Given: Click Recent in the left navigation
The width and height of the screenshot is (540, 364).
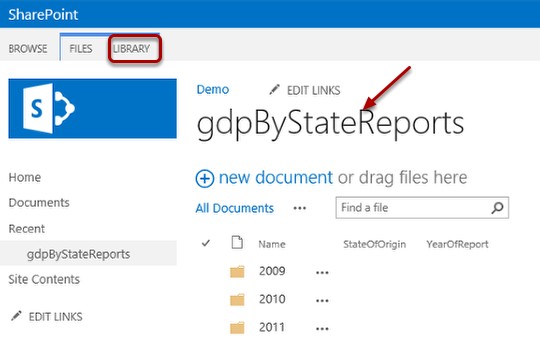Looking at the screenshot, I should point(27,229).
